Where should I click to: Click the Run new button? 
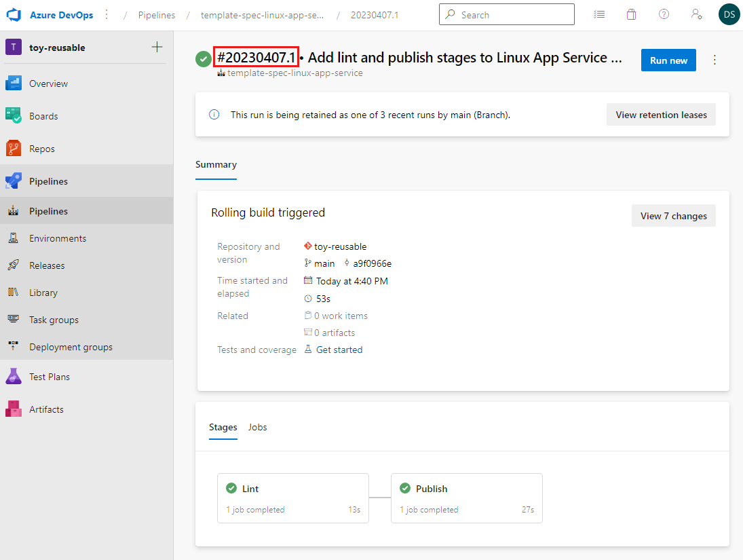[x=668, y=60]
